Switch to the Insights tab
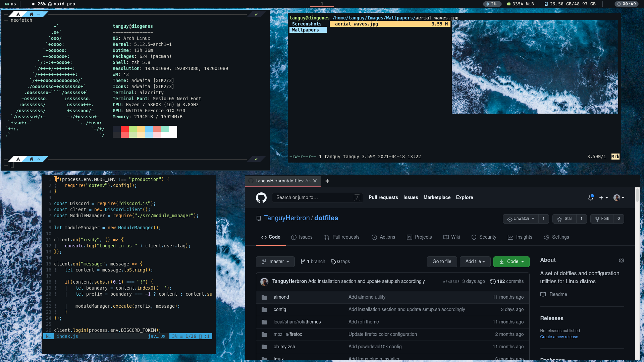Image resolution: width=644 pixels, height=362 pixels. pos(520,237)
